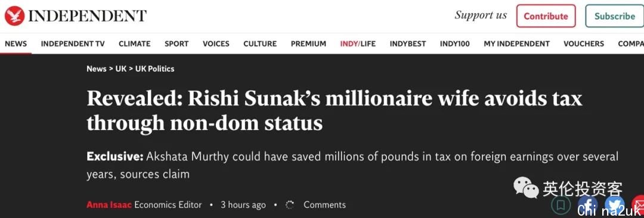Bookmark this article with the bookmark icon

(561, 205)
